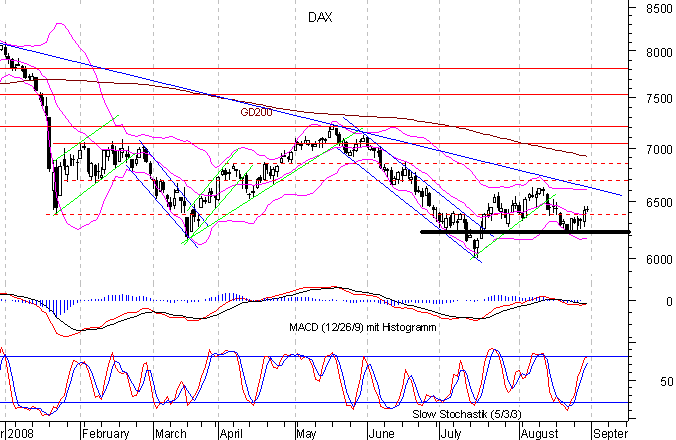Click the Slow Stochastik (5/3/3) label

(467, 414)
